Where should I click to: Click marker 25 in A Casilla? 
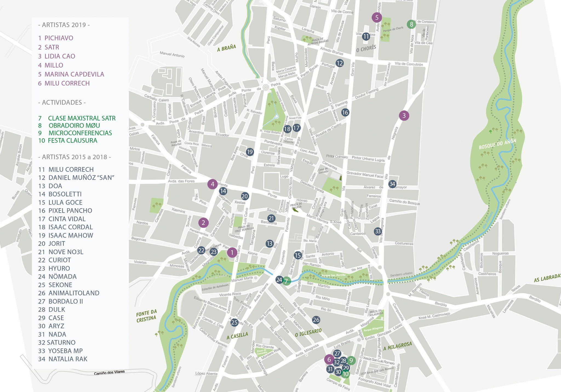click(234, 323)
